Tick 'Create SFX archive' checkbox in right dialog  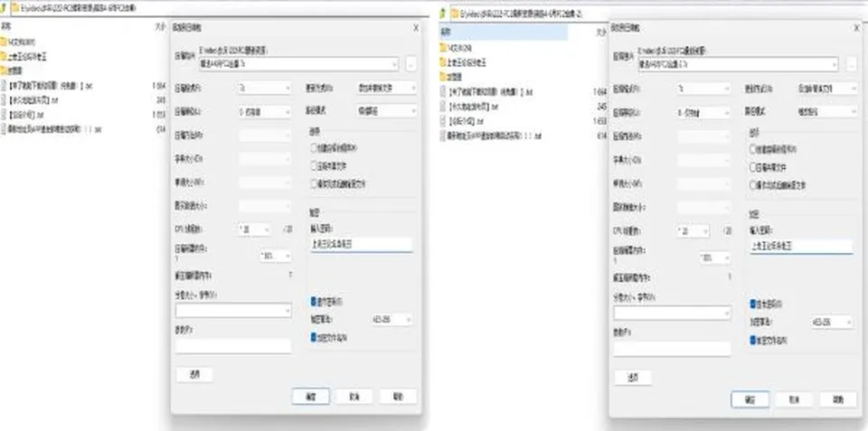click(x=753, y=149)
